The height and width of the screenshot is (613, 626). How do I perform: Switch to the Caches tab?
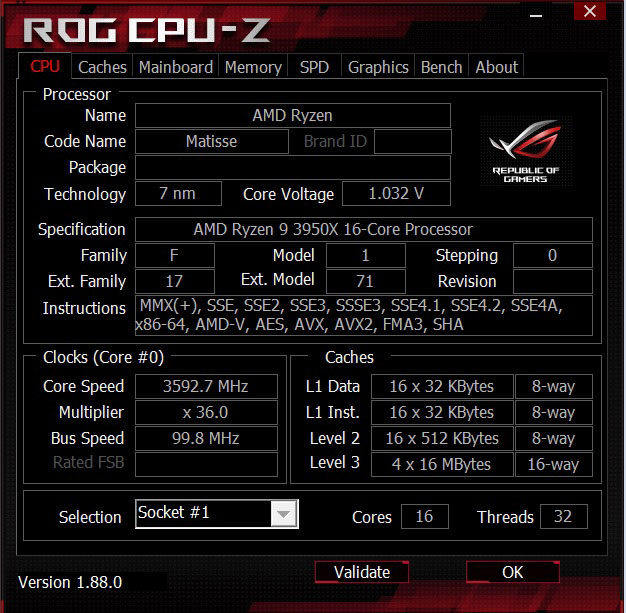(102, 67)
